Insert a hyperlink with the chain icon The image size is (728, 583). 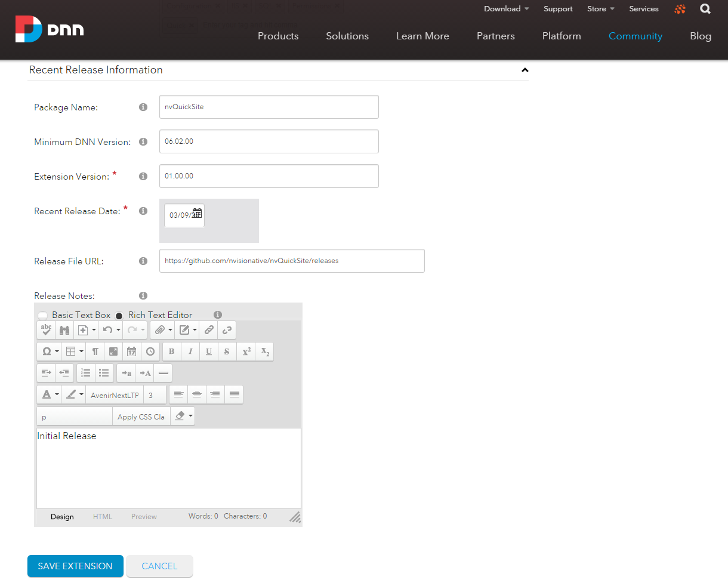click(209, 330)
